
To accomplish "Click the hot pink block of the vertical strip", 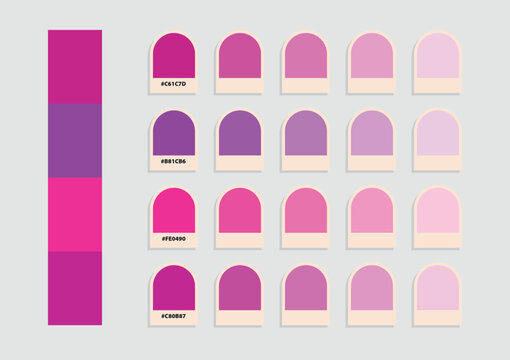I will pos(75,215).
